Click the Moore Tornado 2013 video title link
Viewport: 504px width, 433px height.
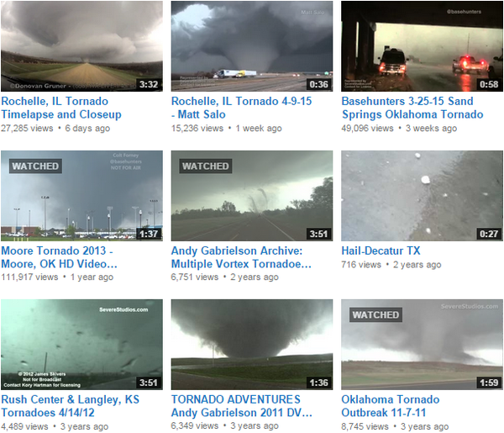pyautogui.click(x=59, y=257)
